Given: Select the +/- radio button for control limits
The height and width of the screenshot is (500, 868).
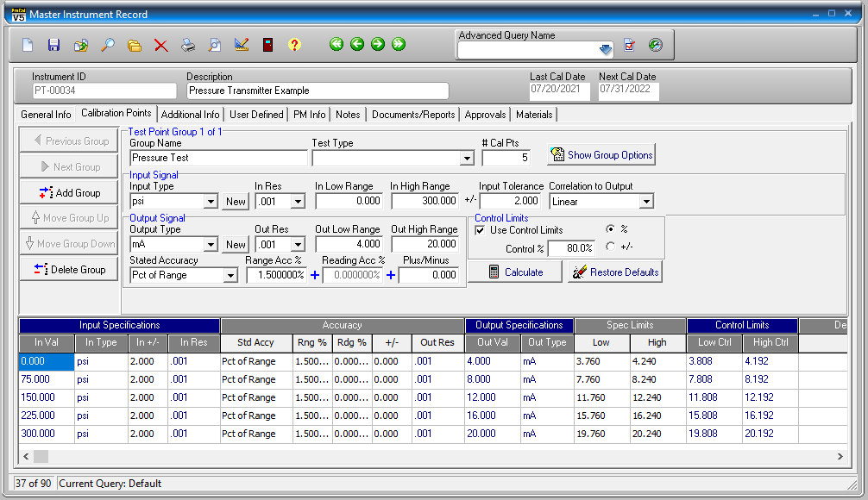Looking at the screenshot, I should tap(611, 247).
